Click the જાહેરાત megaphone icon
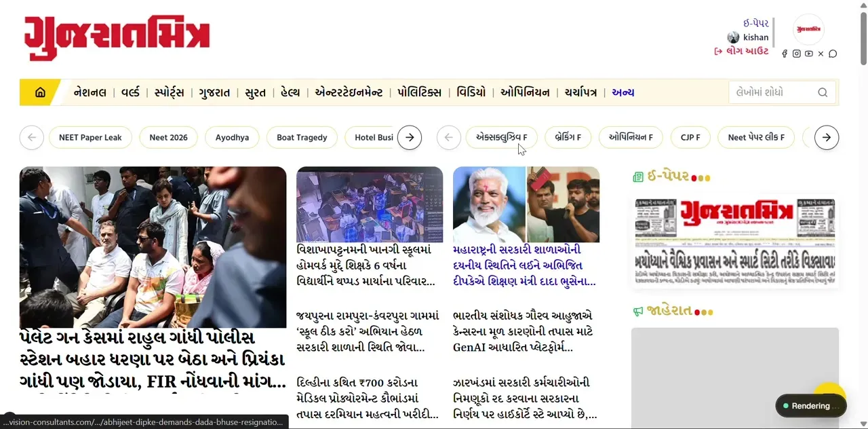 coord(637,311)
